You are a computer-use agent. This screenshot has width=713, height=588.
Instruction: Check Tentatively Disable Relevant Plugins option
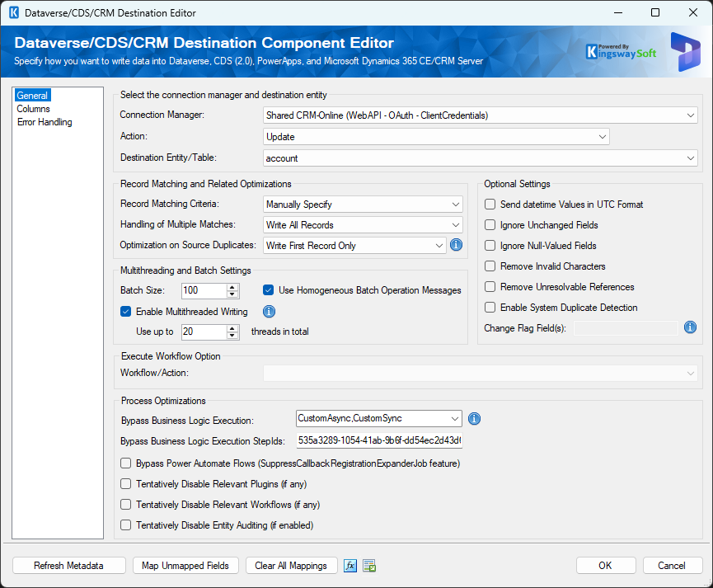[x=125, y=484]
